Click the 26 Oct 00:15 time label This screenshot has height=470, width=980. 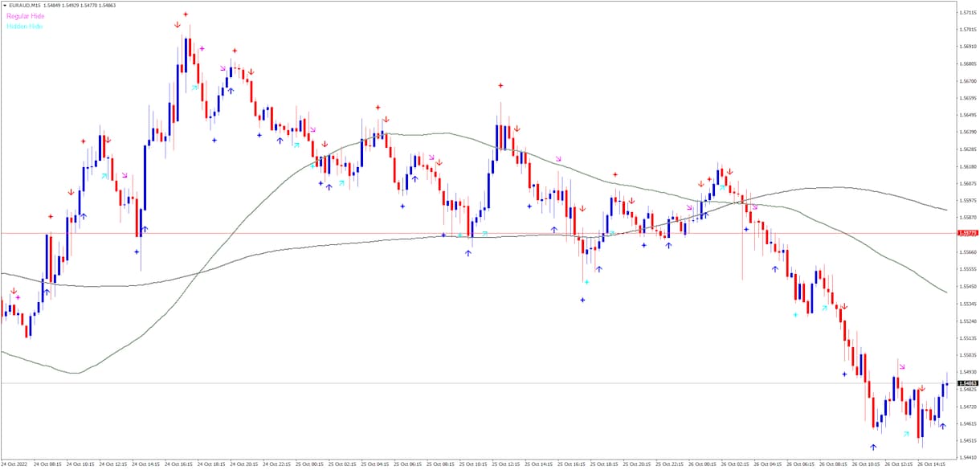(x=704, y=464)
